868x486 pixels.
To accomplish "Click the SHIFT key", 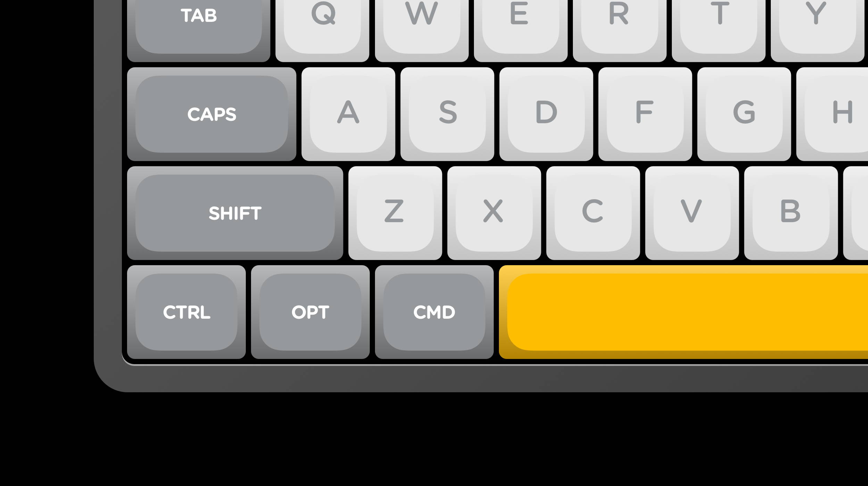I will [x=235, y=213].
